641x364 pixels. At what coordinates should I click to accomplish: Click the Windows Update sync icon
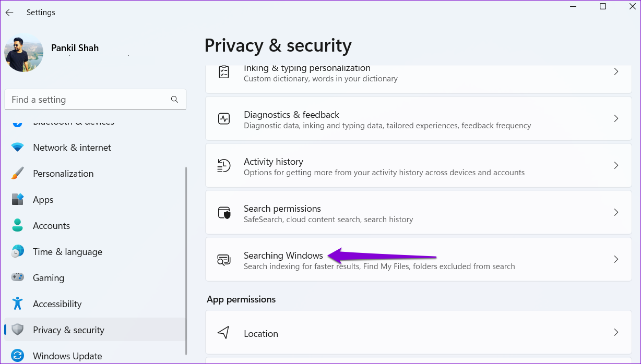point(18,356)
